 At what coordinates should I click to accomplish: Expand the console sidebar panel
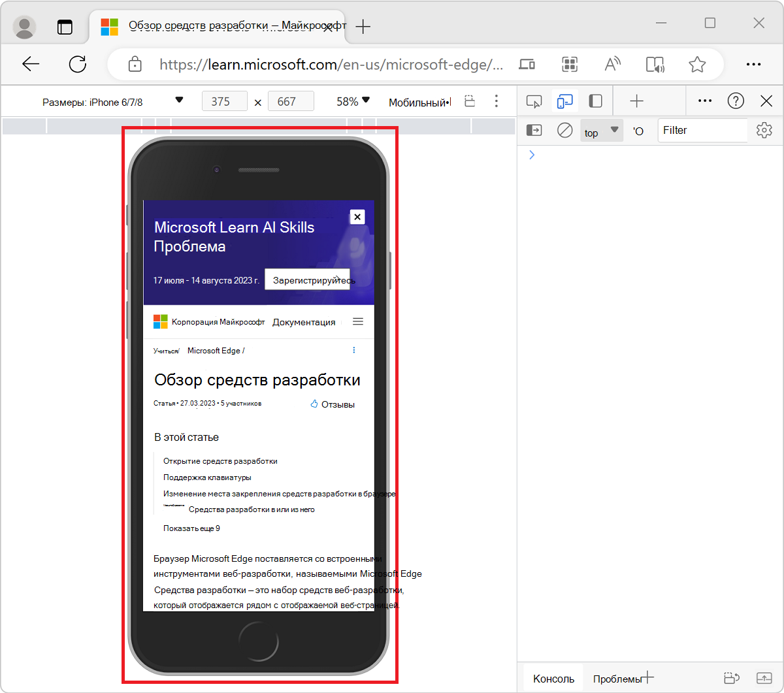(534, 130)
